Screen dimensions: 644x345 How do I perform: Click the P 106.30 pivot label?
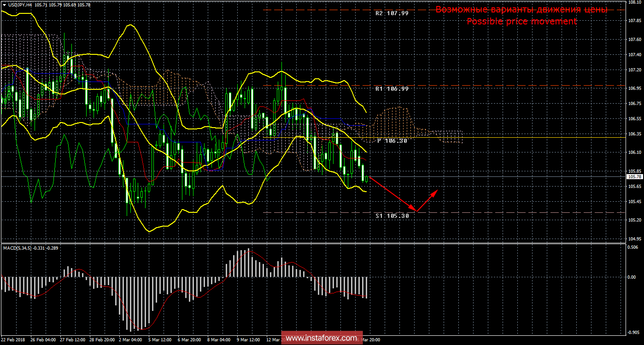point(392,141)
